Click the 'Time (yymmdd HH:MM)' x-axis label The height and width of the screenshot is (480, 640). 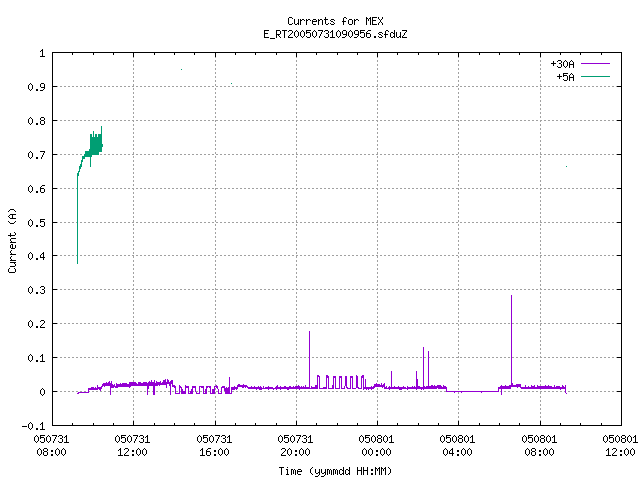(335, 471)
